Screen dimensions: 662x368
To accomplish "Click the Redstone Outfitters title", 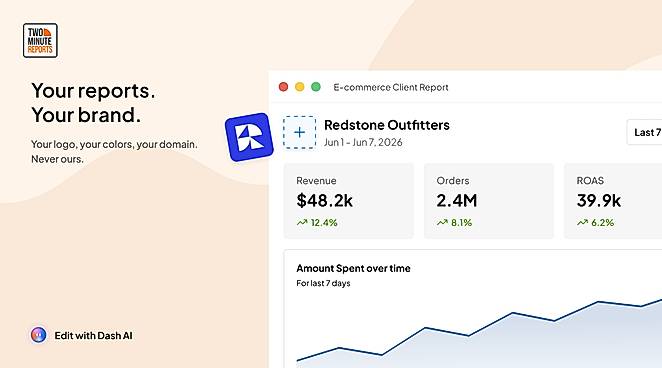I will point(387,125).
